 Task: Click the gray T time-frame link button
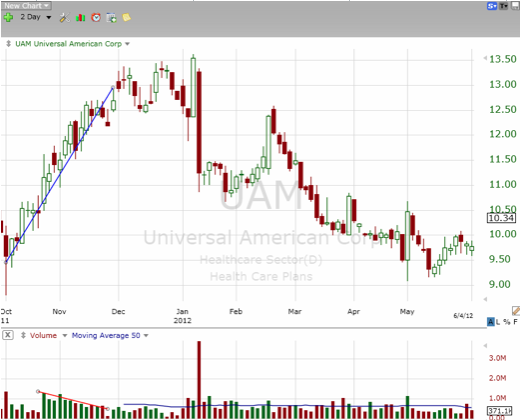pos(503,6)
